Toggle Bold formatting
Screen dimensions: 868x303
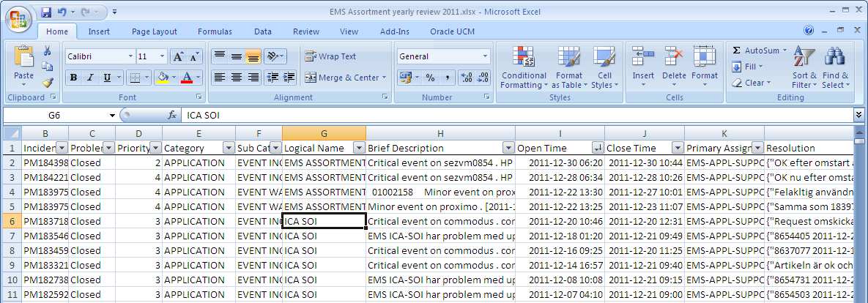73,78
